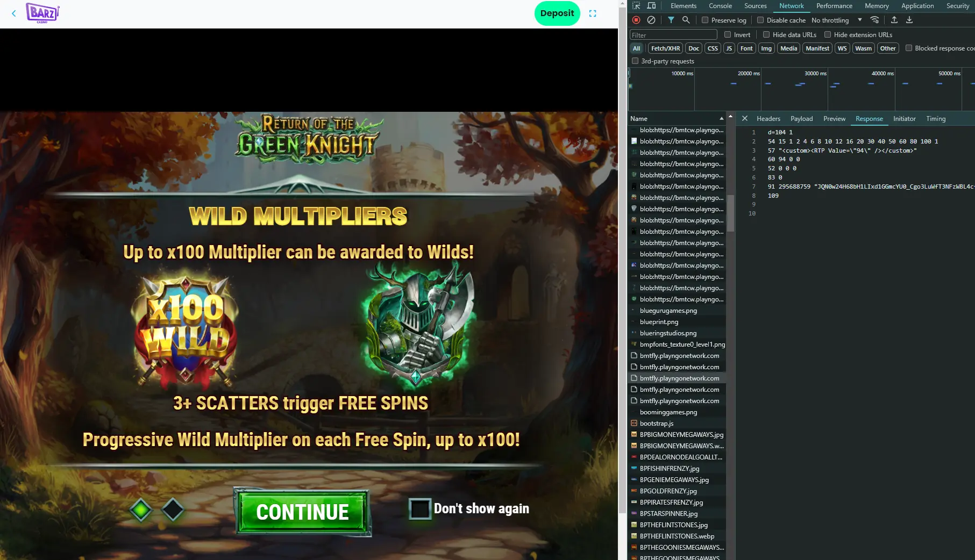Filter requests by Img

[766, 48]
